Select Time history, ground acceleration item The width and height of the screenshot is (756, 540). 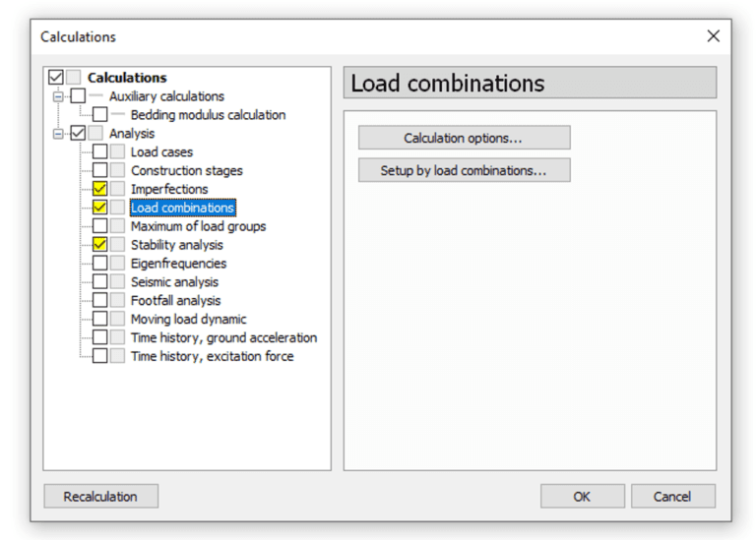point(223,337)
